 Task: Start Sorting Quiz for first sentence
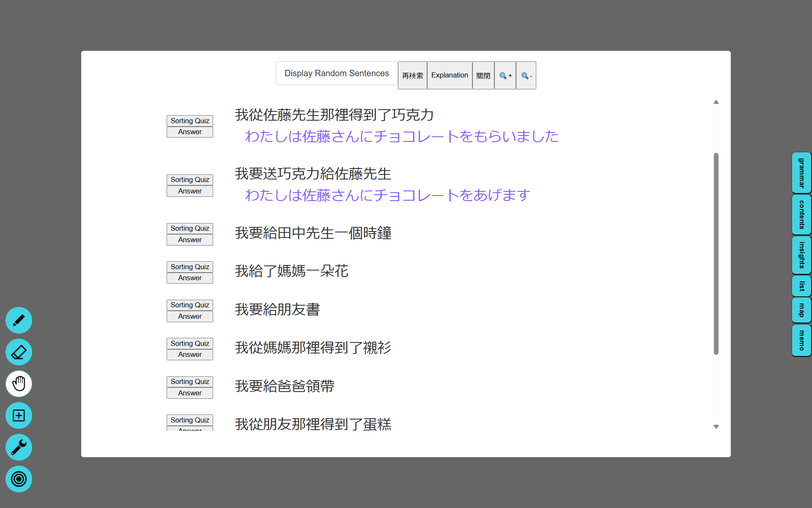coord(190,121)
